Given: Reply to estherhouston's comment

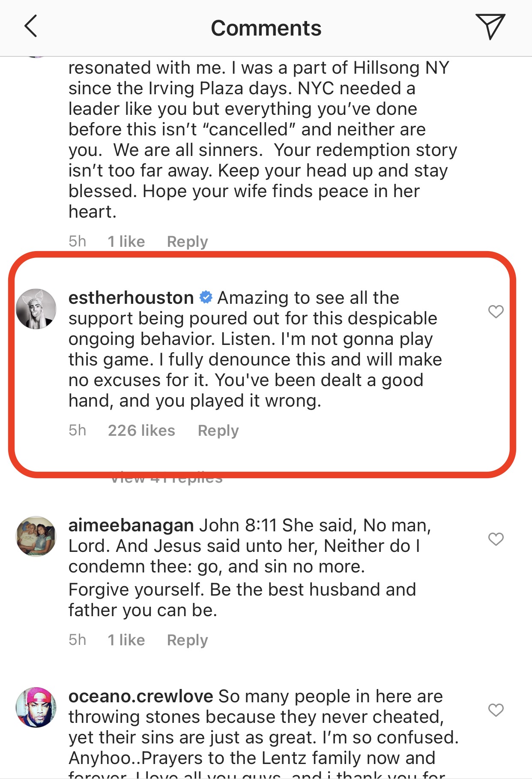Looking at the screenshot, I should [x=218, y=431].
